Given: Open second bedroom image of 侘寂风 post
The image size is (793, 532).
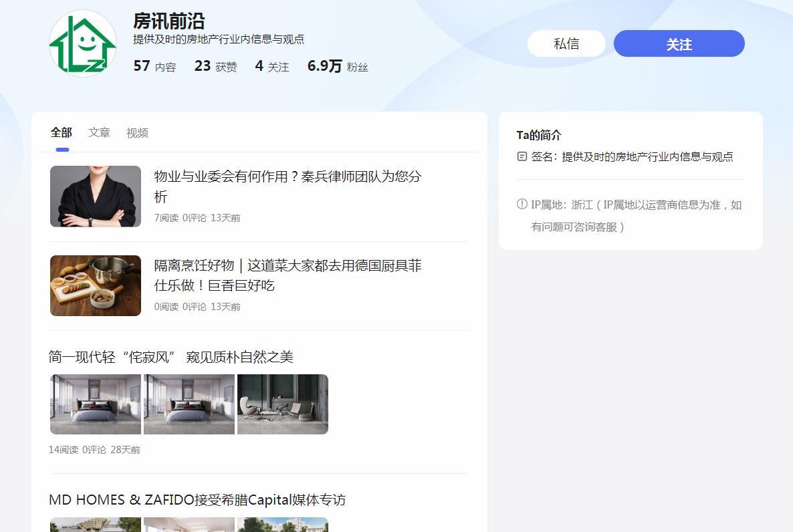Looking at the screenshot, I should (189, 404).
